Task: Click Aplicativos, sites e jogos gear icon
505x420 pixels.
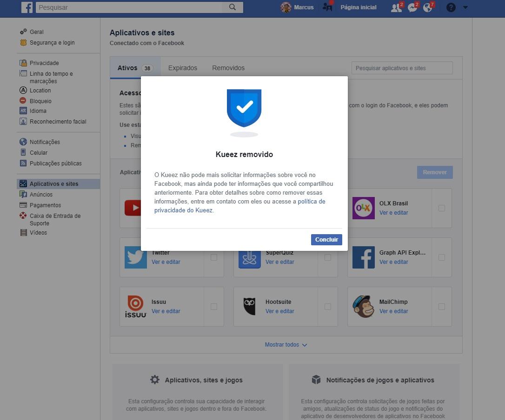Action: pos(155,380)
